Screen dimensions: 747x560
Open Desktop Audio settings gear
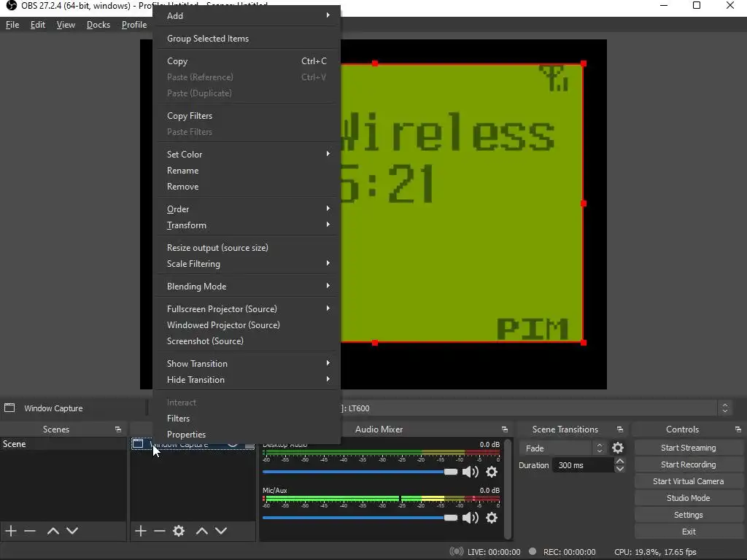(492, 472)
